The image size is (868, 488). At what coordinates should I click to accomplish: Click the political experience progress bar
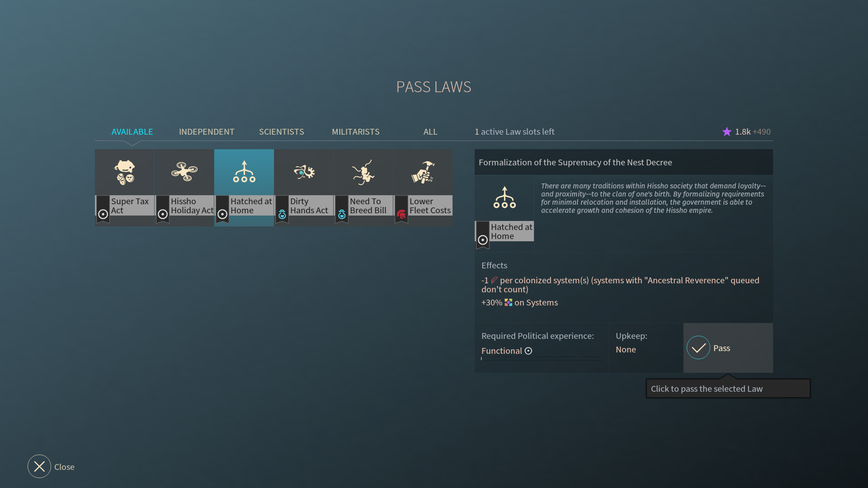(x=541, y=359)
